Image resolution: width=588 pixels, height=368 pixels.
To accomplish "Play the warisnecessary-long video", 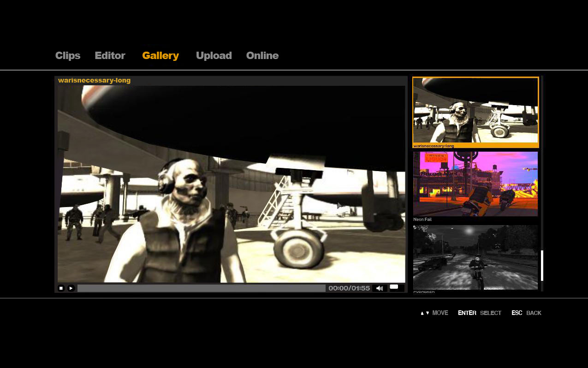I will (71, 288).
